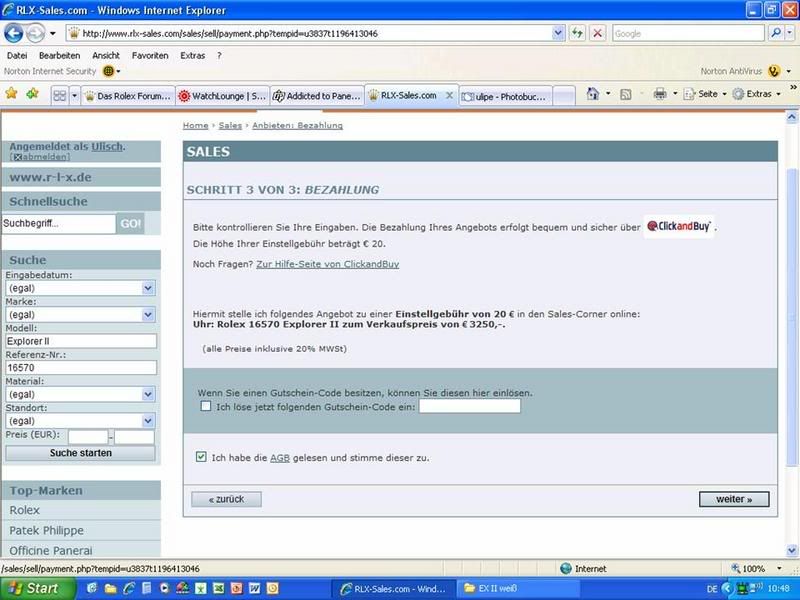
Task: Add to Favorites with the star-plus icon
Action: 33,94
